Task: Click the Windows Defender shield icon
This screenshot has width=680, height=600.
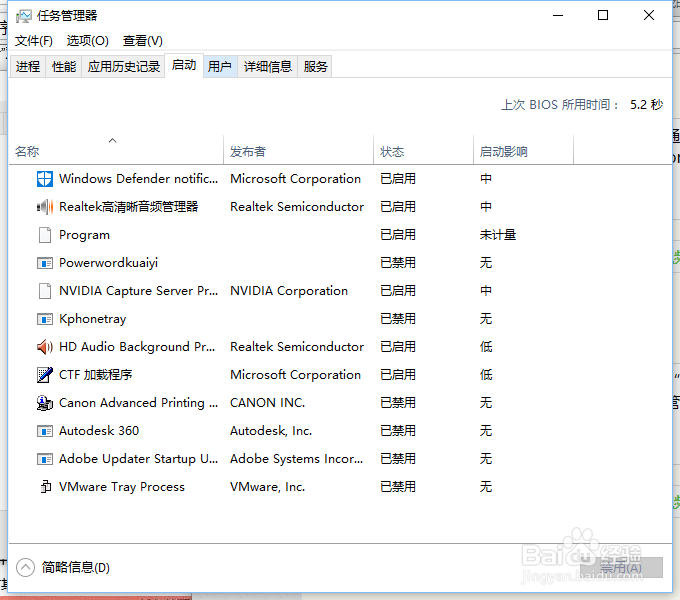Action: pos(45,179)
